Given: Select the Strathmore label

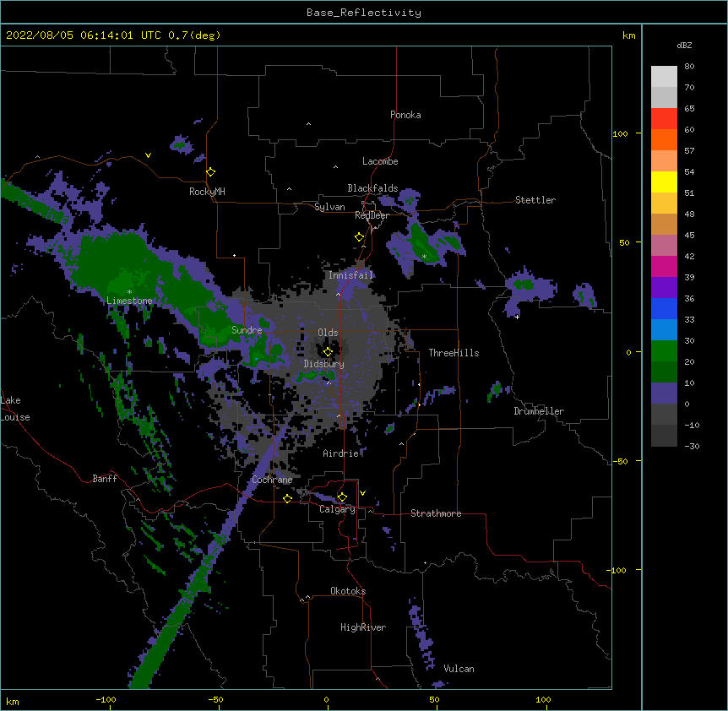Looking at the screenshot, I should [x=436, y=513].
